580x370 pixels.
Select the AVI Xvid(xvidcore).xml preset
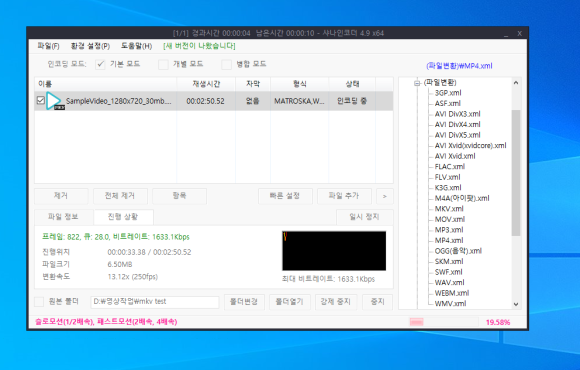click(x=471, y=146)
